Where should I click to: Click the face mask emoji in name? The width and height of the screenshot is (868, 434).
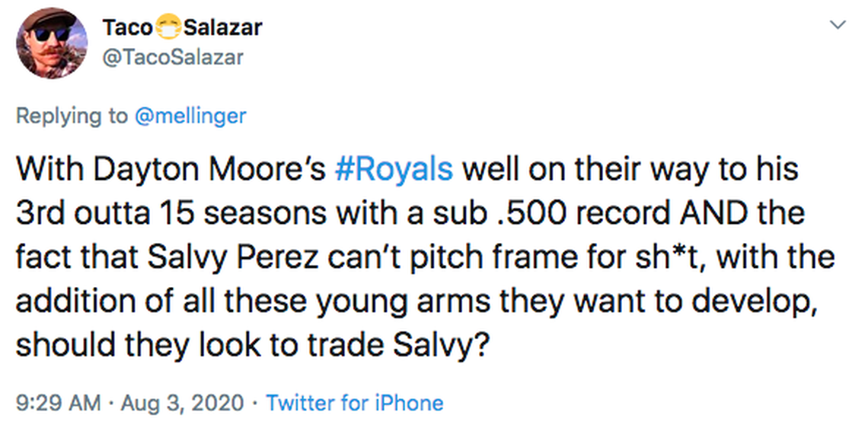coord(168,28)
